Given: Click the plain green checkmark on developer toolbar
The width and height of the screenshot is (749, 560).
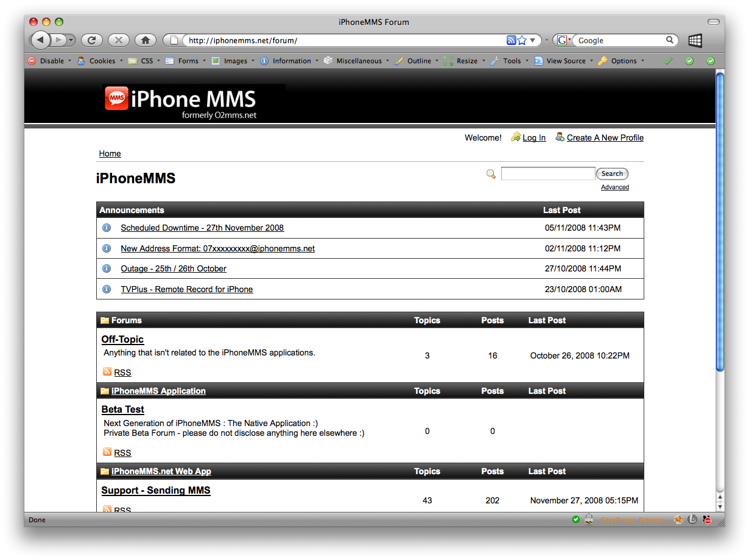Looking at the screenshot, I should tap(668, 61).
